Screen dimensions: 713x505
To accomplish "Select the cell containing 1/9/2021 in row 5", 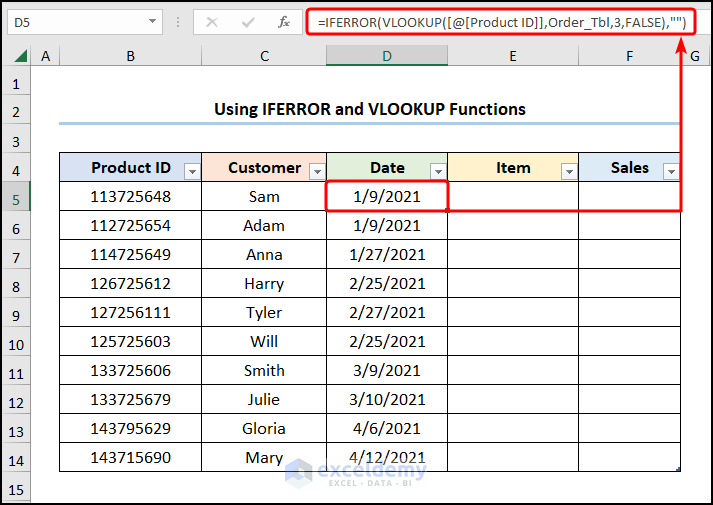I will click(386, 197).
